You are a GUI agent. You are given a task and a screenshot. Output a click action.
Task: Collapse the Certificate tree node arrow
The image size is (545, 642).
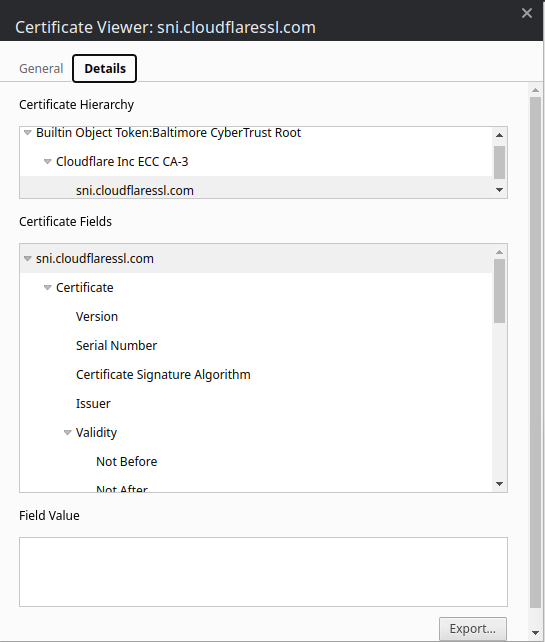pyautogui.click(x=47, y=288)
